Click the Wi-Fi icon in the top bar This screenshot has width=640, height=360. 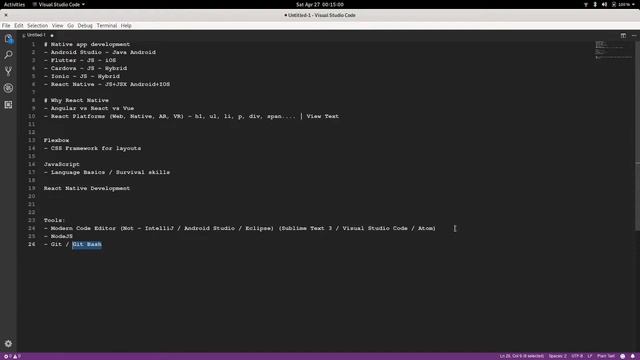[586, 4]
